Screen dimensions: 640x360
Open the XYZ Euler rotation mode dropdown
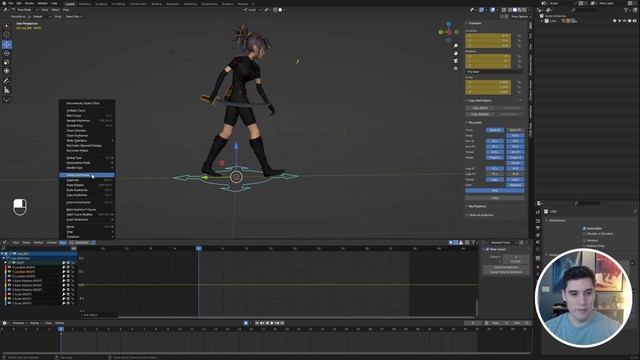(494, 72)
